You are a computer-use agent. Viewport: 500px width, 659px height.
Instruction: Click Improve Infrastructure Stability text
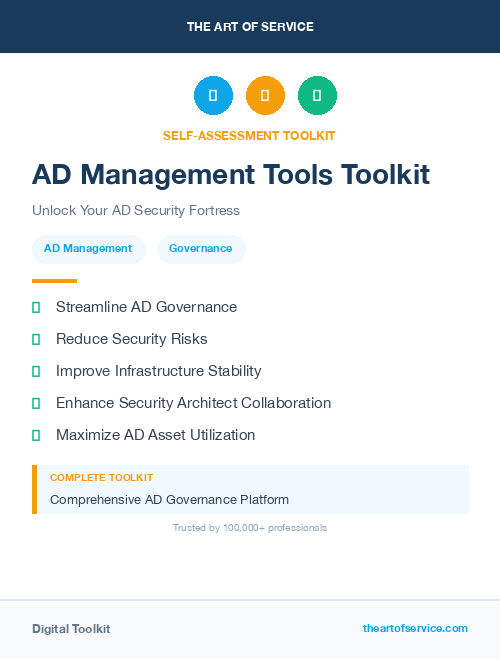point(158,371)
